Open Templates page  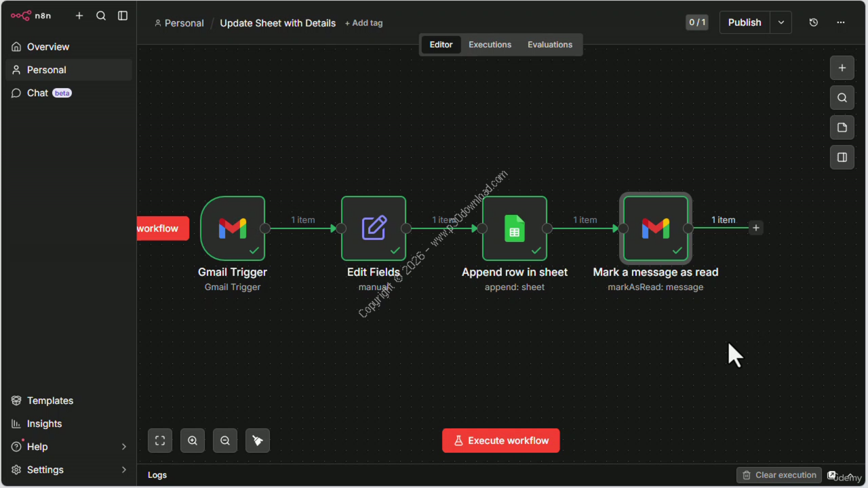(68, 401)
